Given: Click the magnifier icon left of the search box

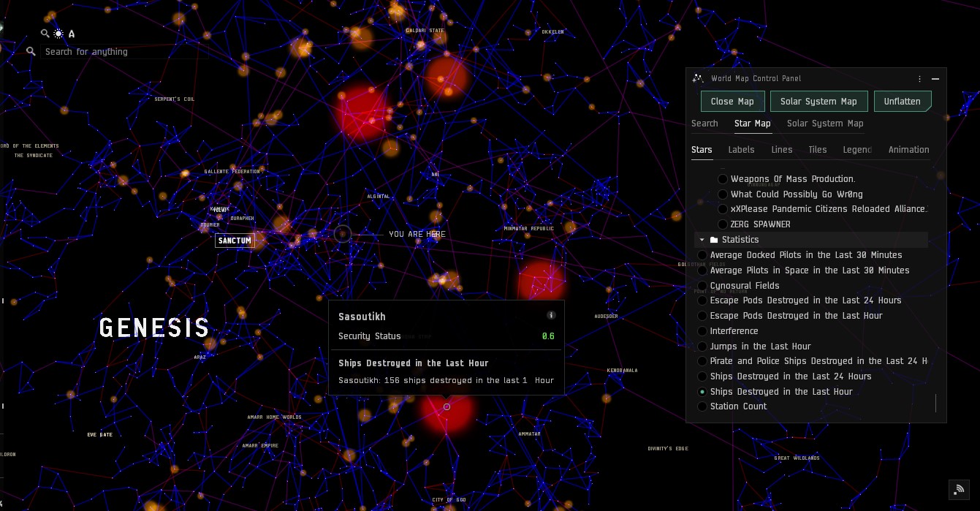Looking at the screenshot, I should [31, 52].
